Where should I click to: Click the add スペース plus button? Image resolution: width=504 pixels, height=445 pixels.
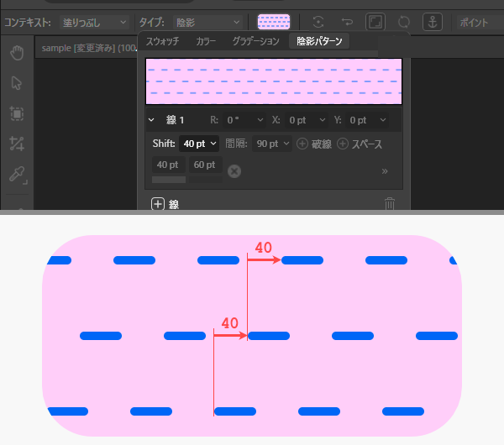coord(343,144)
